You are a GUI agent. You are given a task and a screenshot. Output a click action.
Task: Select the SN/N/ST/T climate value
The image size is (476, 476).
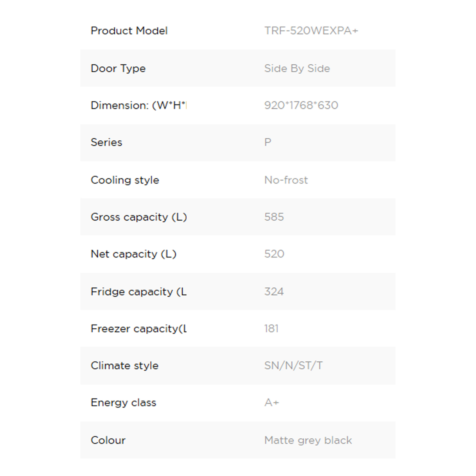click(293, 366)
